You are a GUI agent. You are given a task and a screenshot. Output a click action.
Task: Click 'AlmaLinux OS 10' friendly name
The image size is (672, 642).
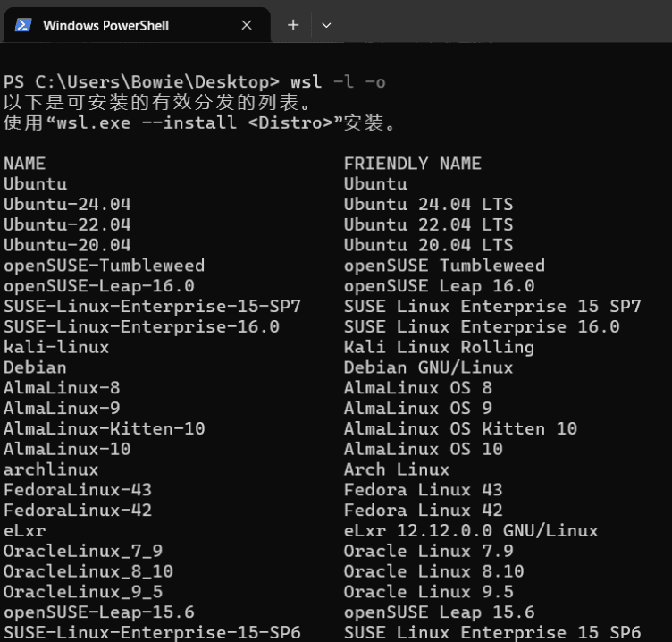(x=424, y=449)
